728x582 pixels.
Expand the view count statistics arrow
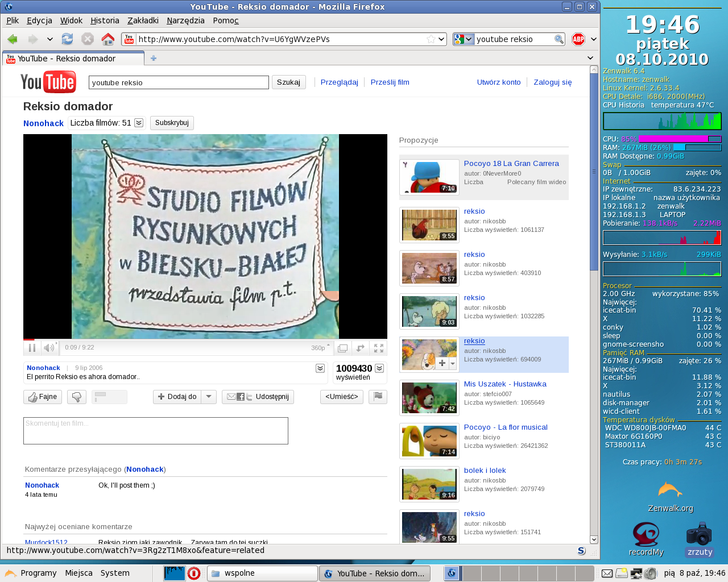coord(379,368)
